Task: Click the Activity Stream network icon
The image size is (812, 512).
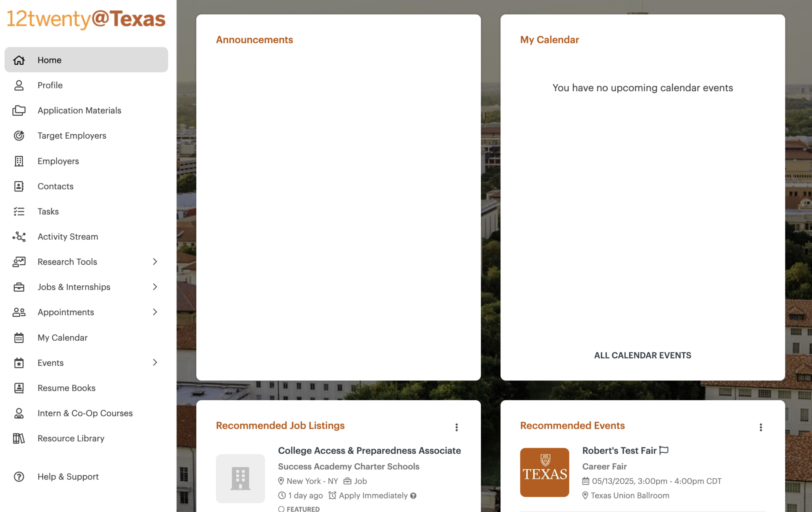Action: (19, 237)
